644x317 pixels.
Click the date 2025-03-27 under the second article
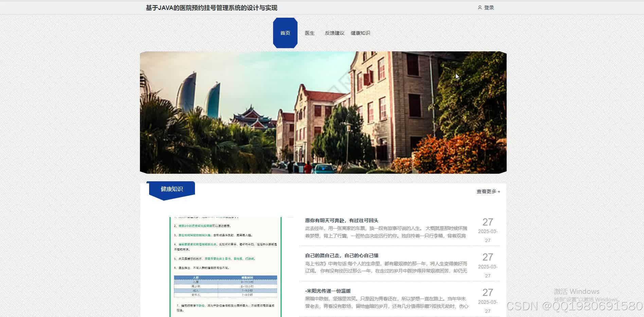point(488,267)
